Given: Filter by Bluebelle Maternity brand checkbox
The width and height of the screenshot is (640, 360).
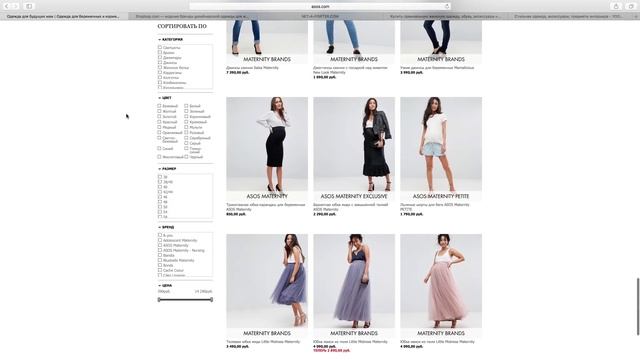Looking at the screenshot, I should click(x=160, y=260).
